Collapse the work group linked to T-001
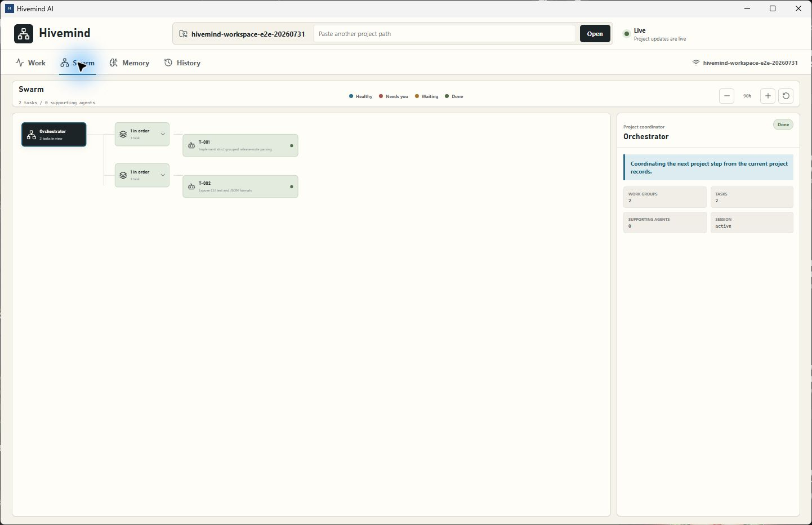 [x=163, y=134]
